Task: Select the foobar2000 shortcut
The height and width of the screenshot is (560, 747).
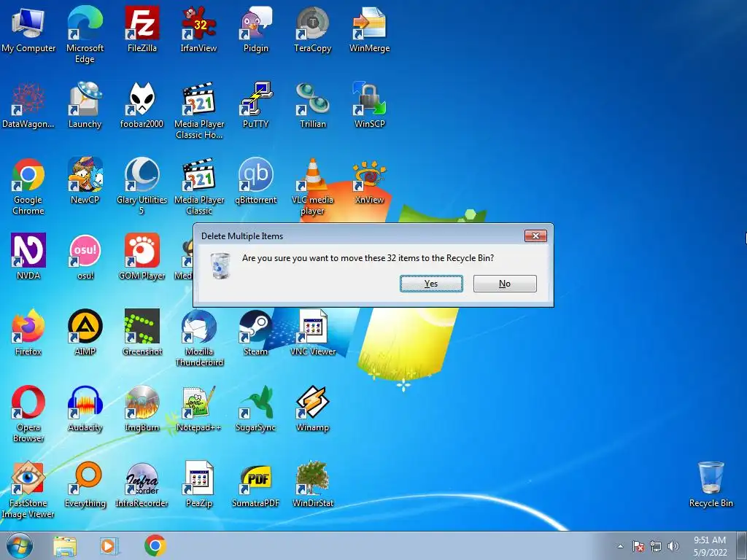Action: (x=142, y=105)
